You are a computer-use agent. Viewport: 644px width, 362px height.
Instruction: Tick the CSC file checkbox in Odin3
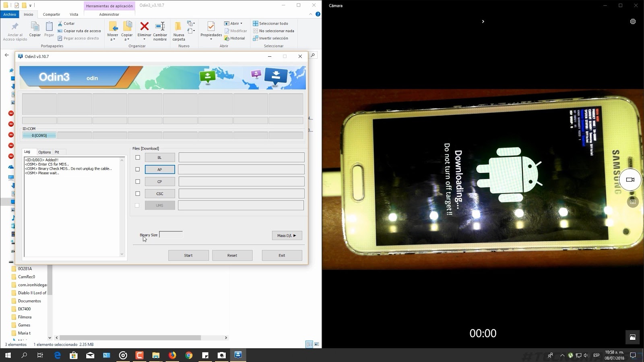pos(138,193)
